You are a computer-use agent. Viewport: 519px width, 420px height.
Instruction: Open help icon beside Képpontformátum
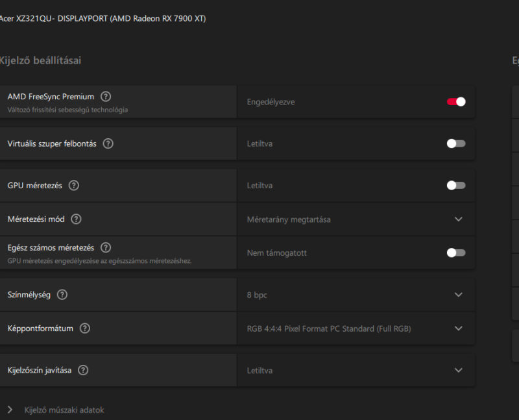pos(85,328)
